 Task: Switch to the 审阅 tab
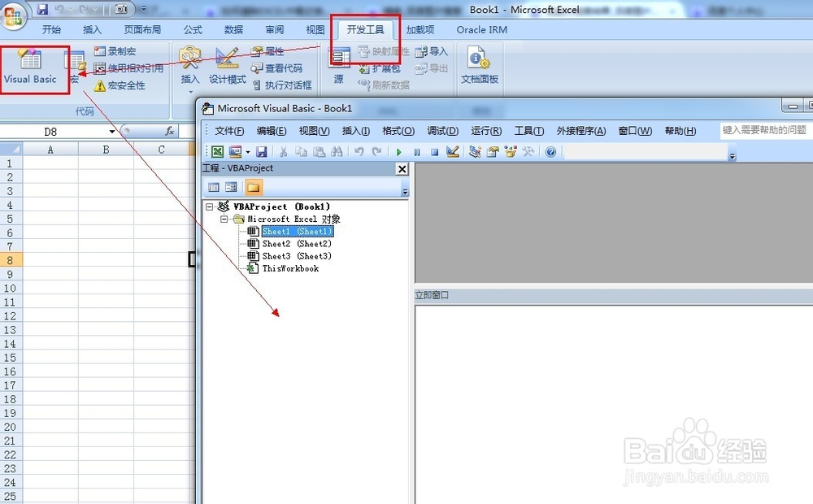click(x=275, y=29)
